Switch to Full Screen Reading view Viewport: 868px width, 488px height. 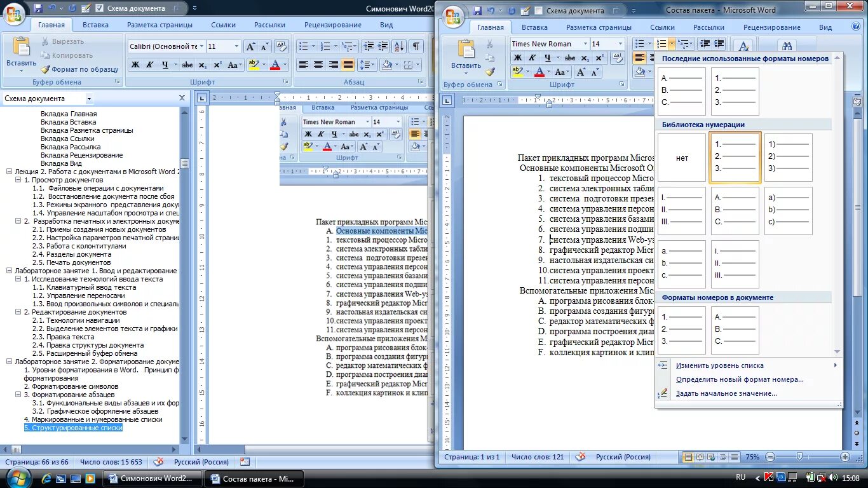pos(700,457)
